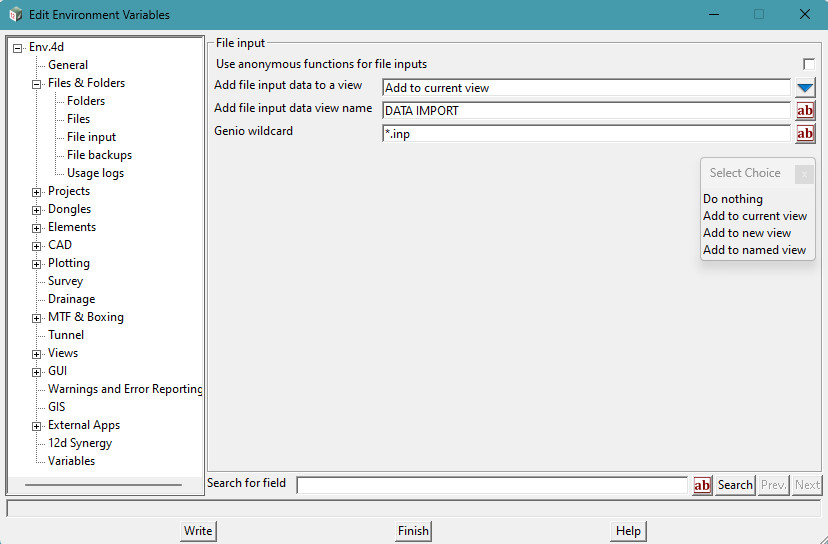Click the ab icon beside DATA IMPORT field
828x544 pixels.
805,111
